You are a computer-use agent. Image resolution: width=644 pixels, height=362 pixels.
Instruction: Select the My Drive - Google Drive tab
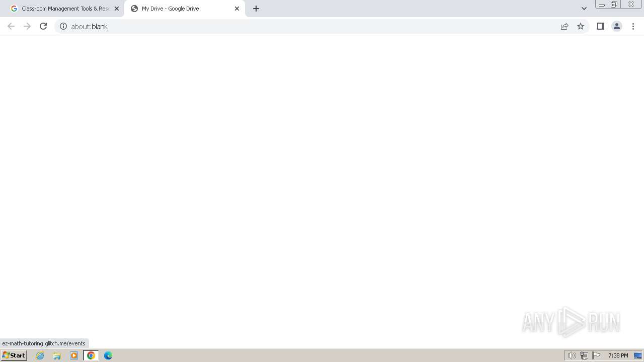coord(184,9)
